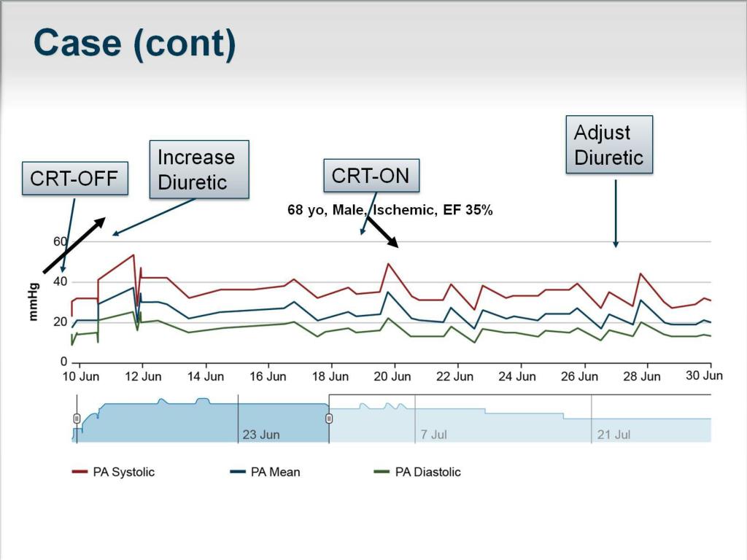Click the 16 Jun axis label
This screenshot has height=560, width=747.
click(268, 377)
